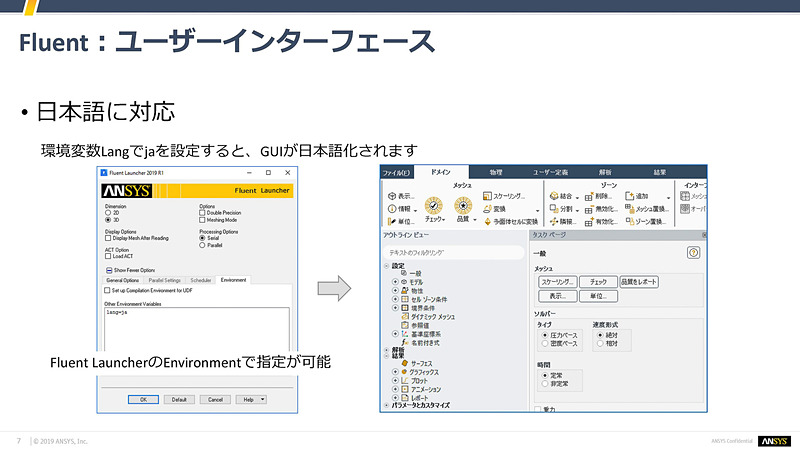This screenshot has height=450, width=800.
Task: Click Other Environment Variables text box
Action: coord(197,329)
